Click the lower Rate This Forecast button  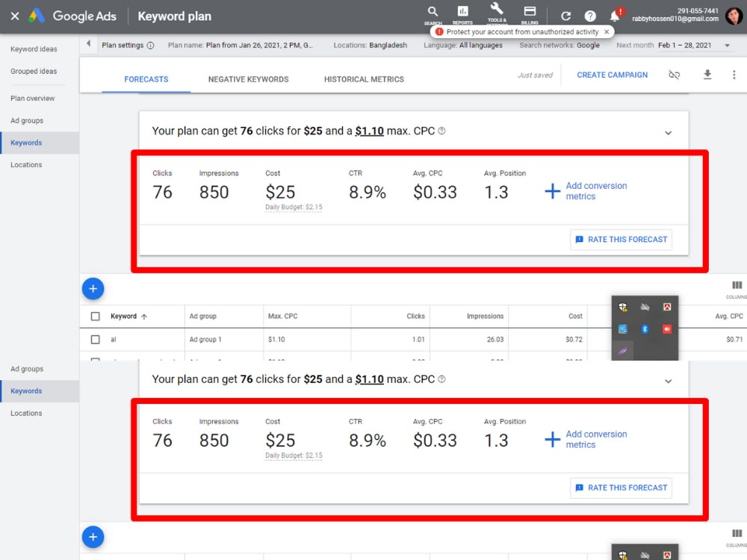[622, 488]
